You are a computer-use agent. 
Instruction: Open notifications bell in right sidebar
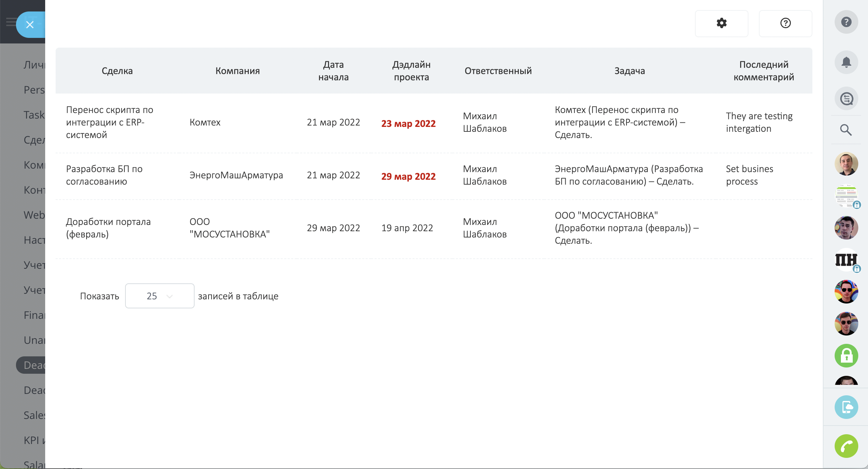[846, 62]
